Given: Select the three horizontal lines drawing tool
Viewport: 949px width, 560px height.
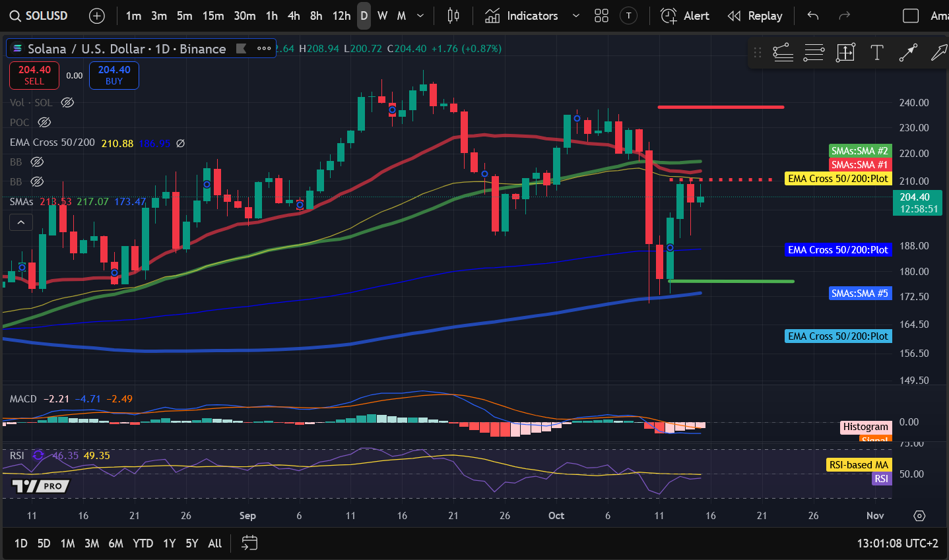Looking at the screenshot, I should 814,52.
